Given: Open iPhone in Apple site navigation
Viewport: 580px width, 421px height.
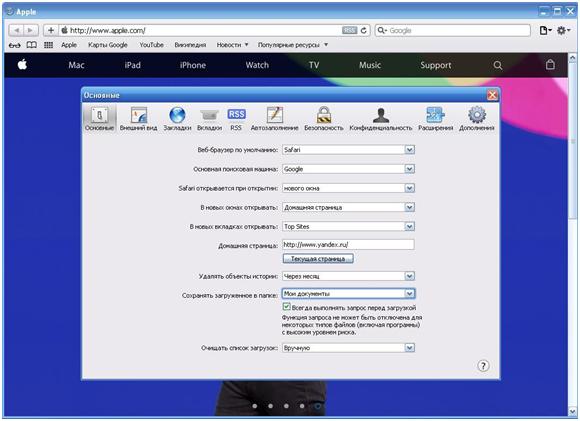Looking at the screenshot, I should tap(193, 65).
